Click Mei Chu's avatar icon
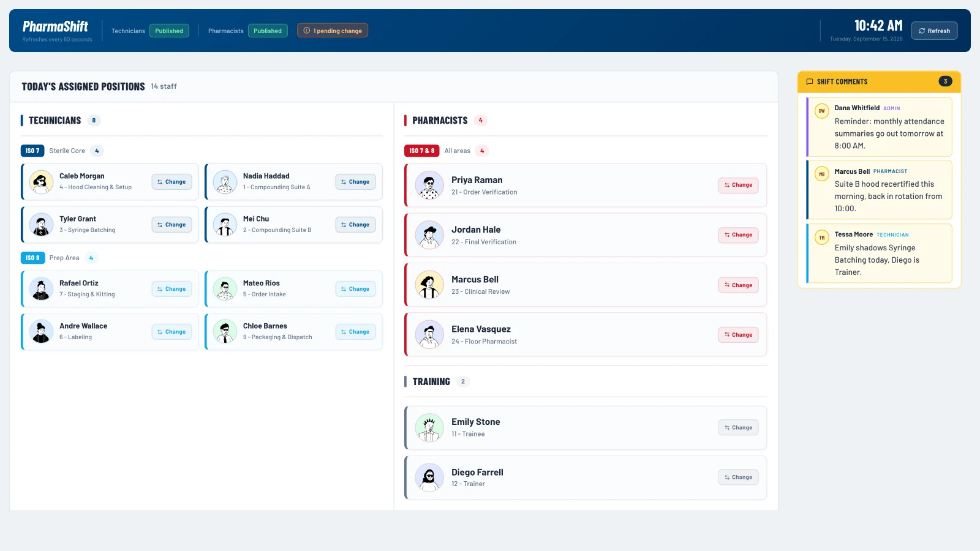The image size is (980, 551). click(225, 225)
